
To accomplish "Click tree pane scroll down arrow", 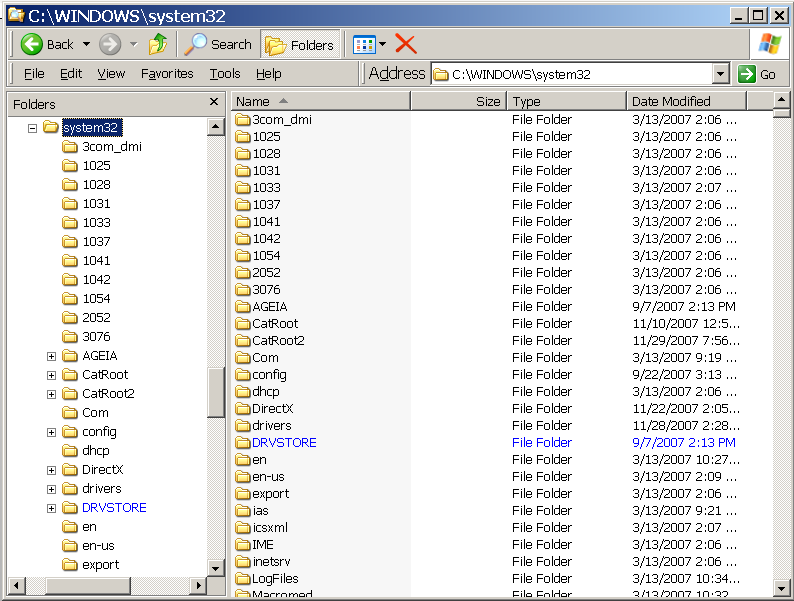I will tap(216, 568).
